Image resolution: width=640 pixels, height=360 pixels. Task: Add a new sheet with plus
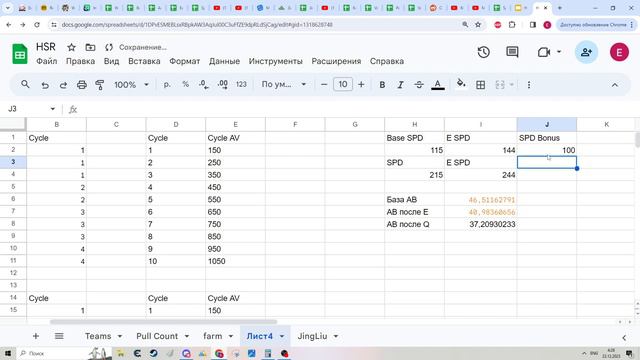click(x=36, y=336)
